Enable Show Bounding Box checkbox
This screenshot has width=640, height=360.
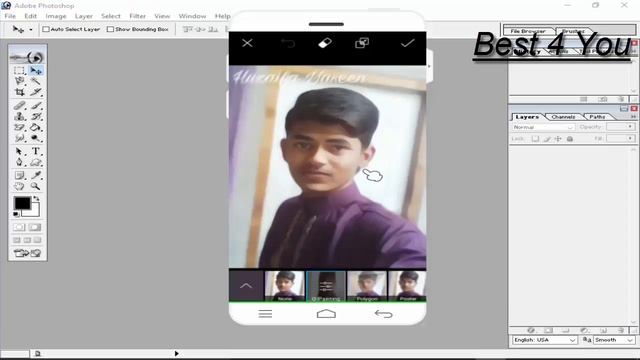[x=110, y=29]
